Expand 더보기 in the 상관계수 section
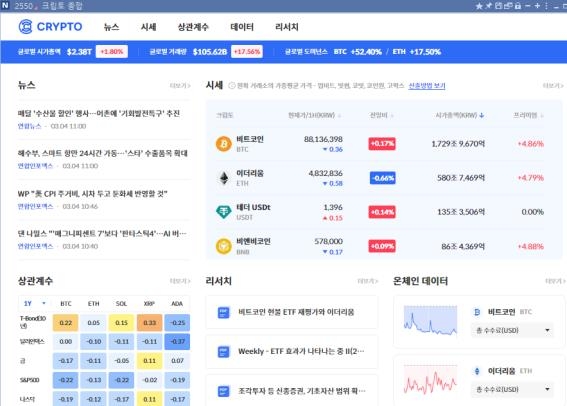 [180, 281]
